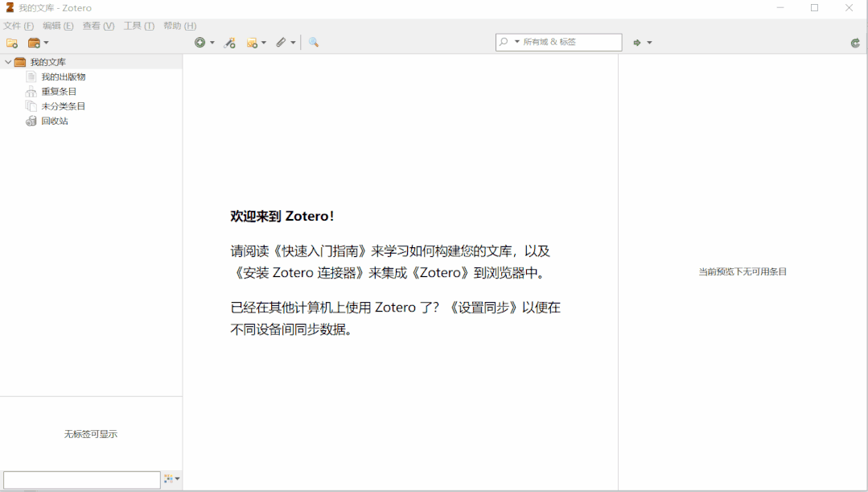Add an attachment with the paperclip icon
Image resolution: width=868 pixels, height=492 pixels.
(282, 43)
